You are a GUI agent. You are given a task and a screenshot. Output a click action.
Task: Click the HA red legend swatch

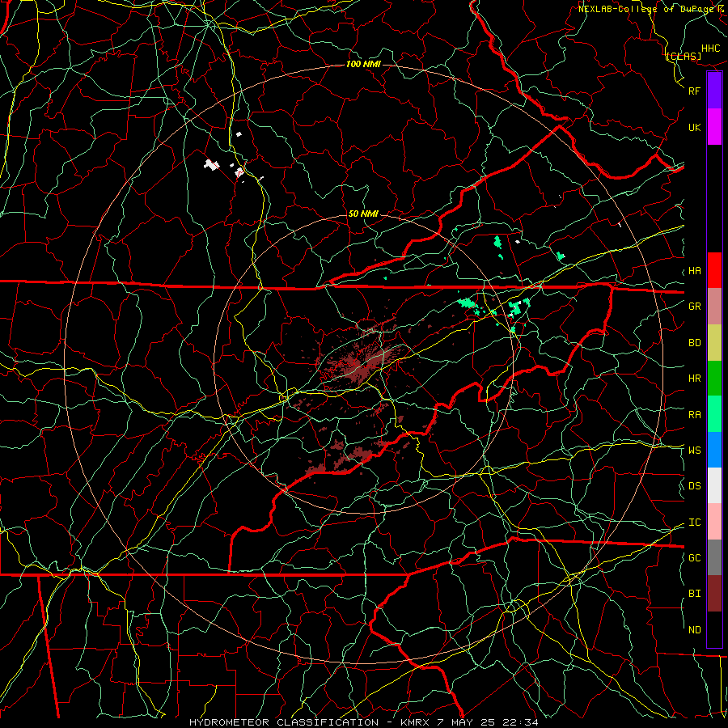[714, 270]
